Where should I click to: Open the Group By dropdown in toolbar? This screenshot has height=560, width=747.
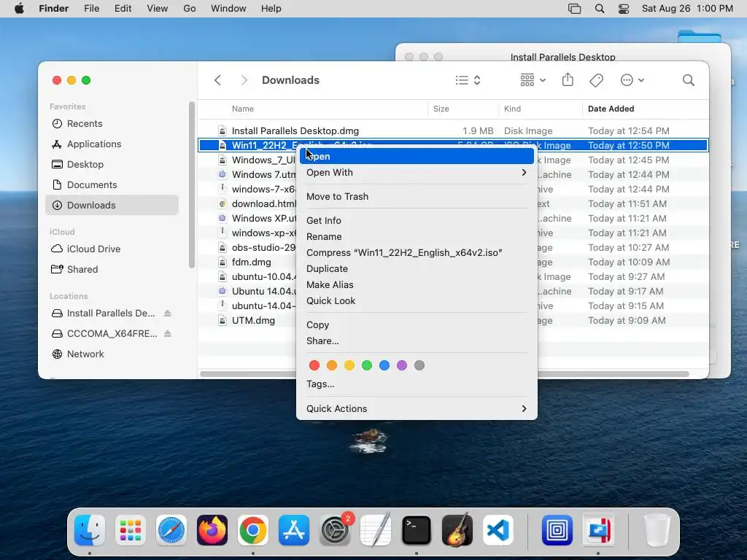(533, 80)
